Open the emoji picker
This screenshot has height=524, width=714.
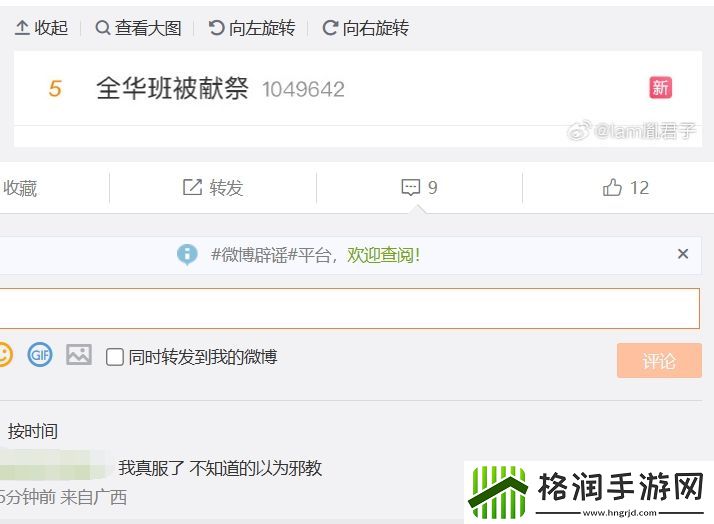click(4, 355)
